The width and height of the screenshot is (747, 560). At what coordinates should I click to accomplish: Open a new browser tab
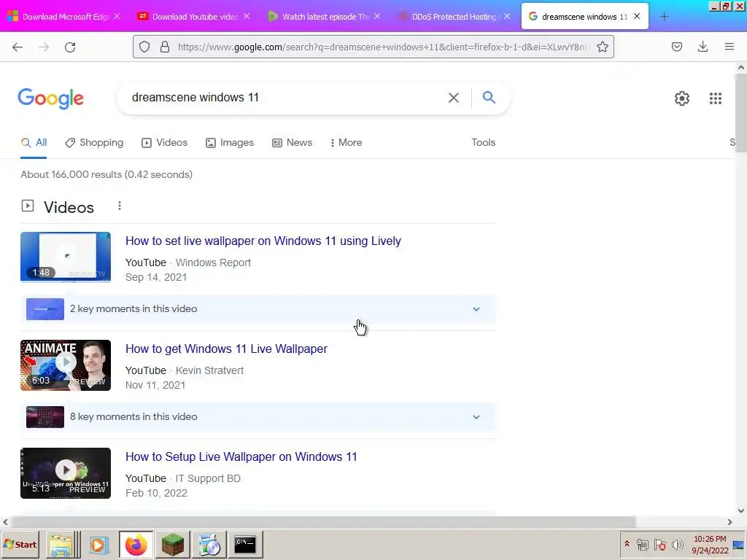tap(664, 17)
